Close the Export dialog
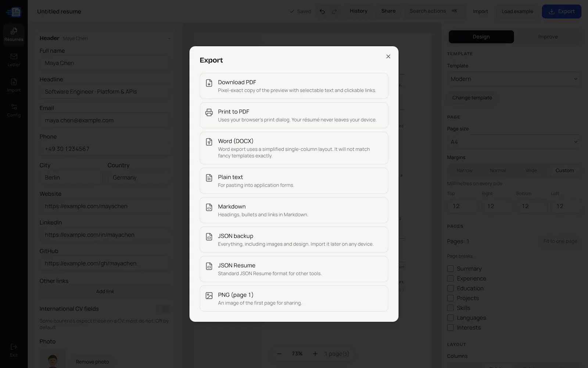The image size is (588, 368). (x=388, y=56)
